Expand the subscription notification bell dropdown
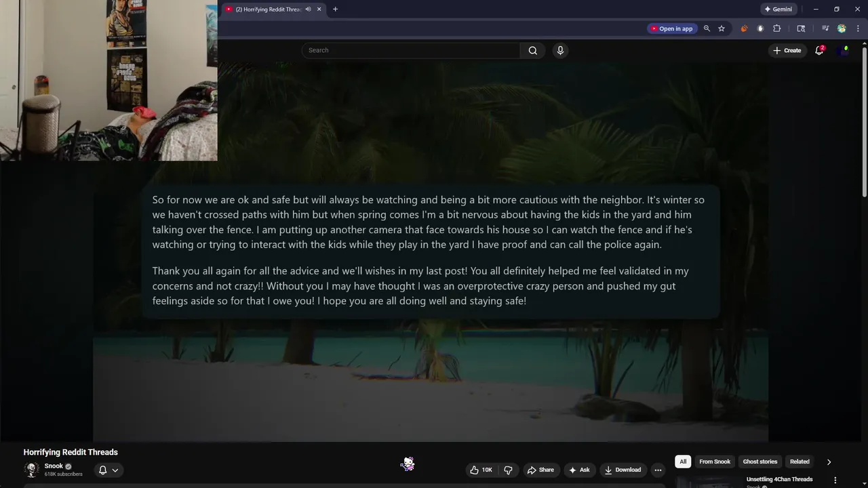 pyautogui.click(x=108, y=470)
